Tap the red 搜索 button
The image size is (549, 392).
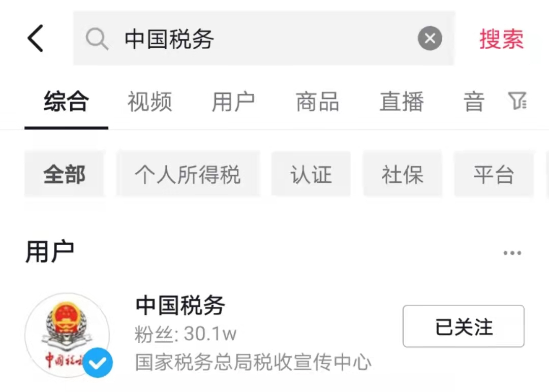coord(501,39)
